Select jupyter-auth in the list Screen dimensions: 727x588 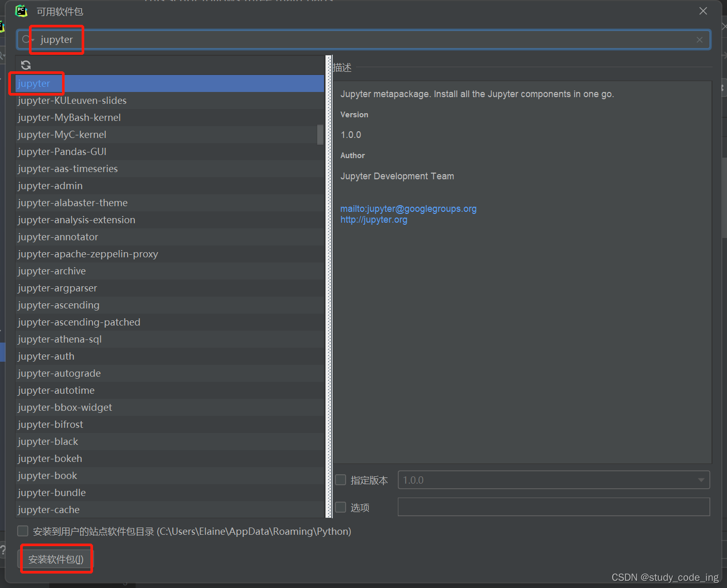(169, 356)
